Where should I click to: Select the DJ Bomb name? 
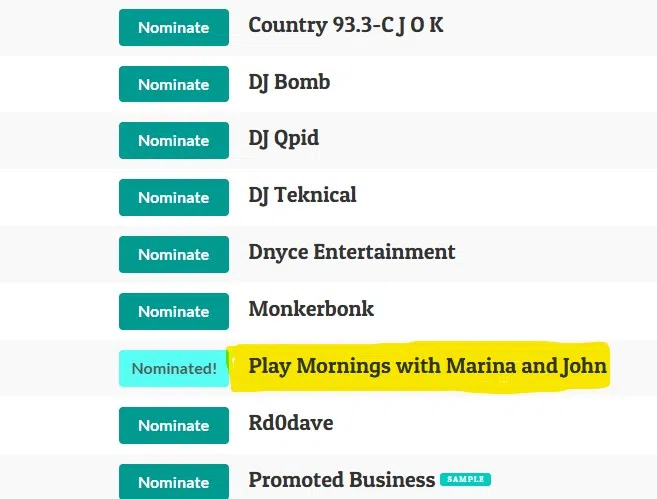pos(289,83)
